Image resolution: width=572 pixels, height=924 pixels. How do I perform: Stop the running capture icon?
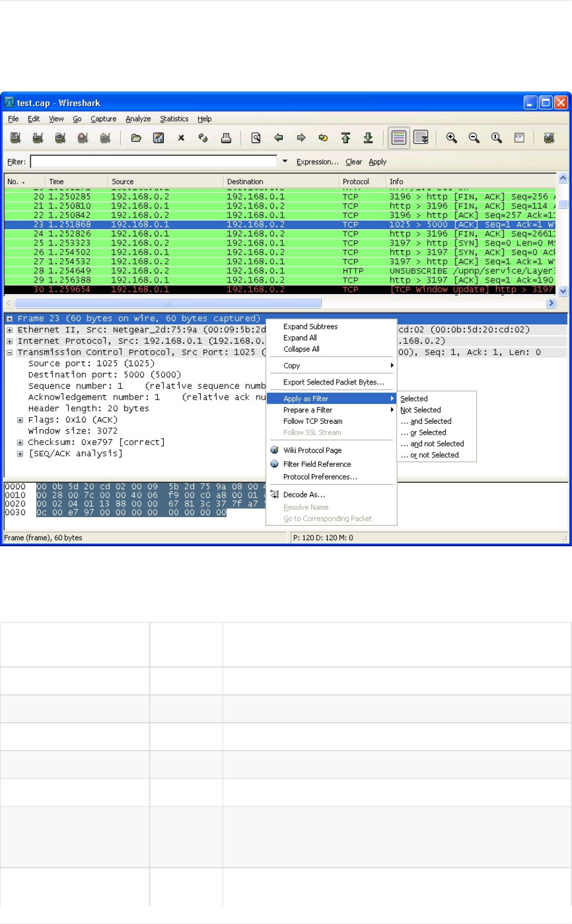83,138
